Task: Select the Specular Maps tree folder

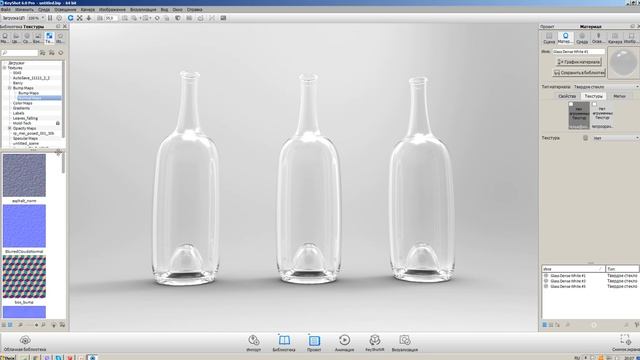Action: tap(25, 138)
